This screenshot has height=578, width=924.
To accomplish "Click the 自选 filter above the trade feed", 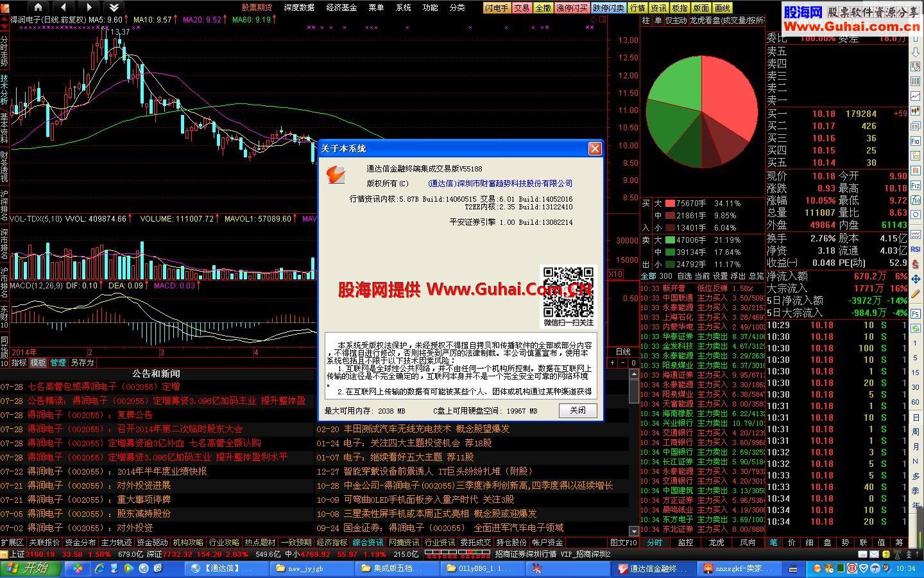I will [685, 276].
